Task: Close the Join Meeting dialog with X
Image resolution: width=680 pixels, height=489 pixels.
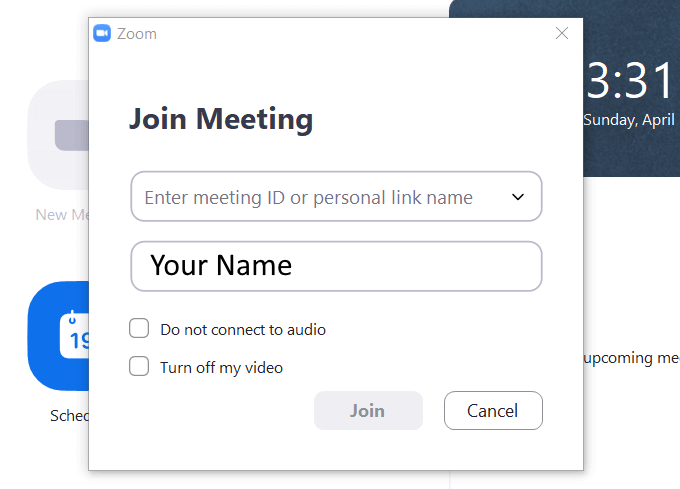Action: 562,34
